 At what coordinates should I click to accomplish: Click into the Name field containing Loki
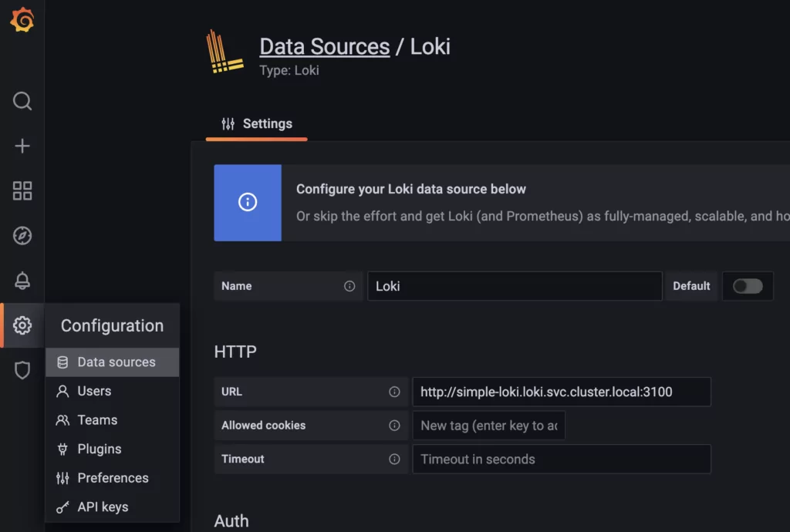(515, 286)
